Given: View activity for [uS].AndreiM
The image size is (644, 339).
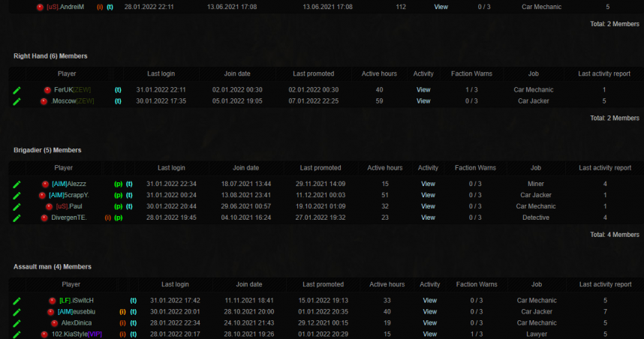Looking at the screenshot, I should pos(441,7).
